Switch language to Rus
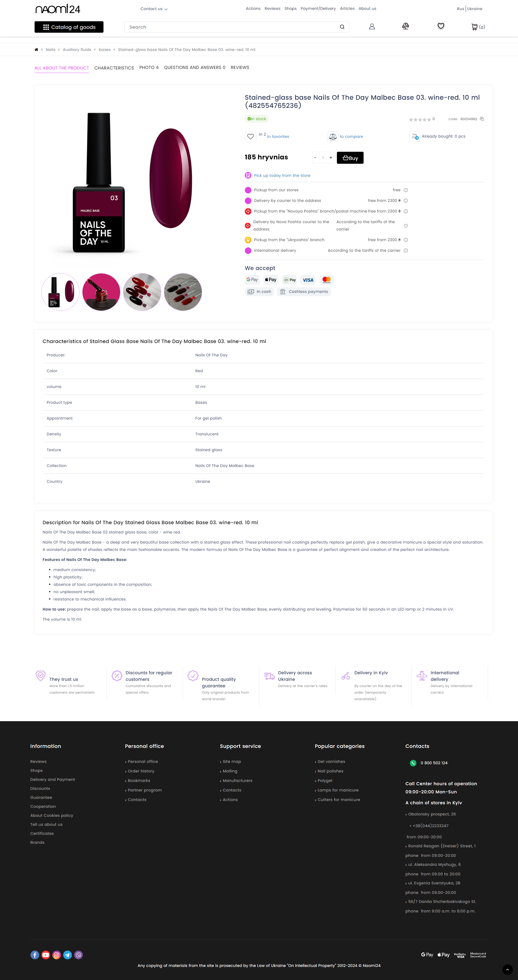518x980 pixels. point(460,9)
